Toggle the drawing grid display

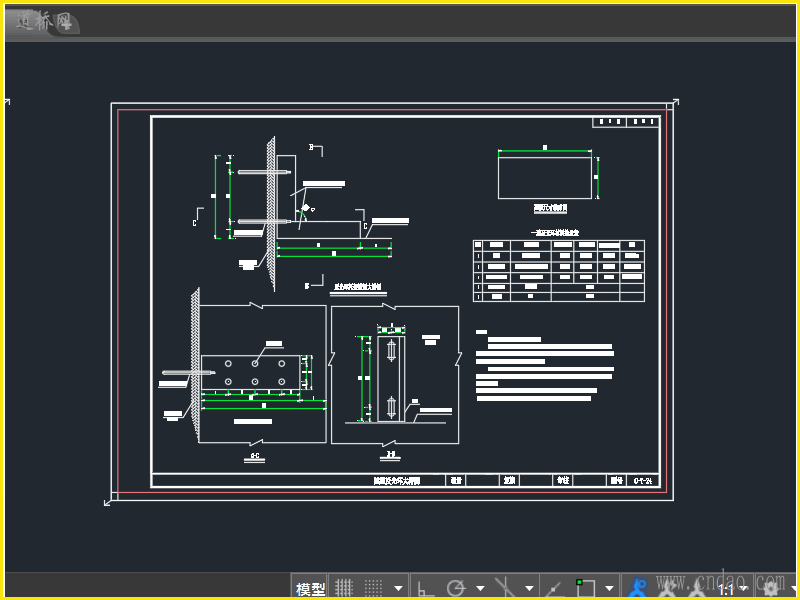[344, 588]
